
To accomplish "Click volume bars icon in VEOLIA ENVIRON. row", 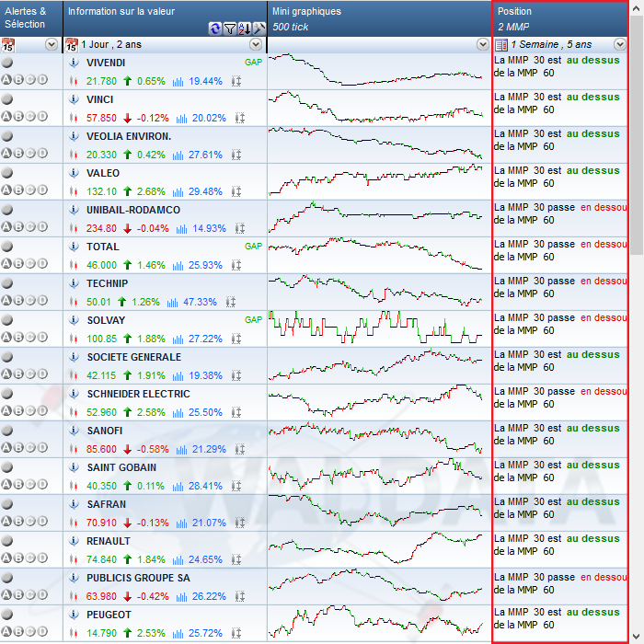I will (x=178, y=155).
